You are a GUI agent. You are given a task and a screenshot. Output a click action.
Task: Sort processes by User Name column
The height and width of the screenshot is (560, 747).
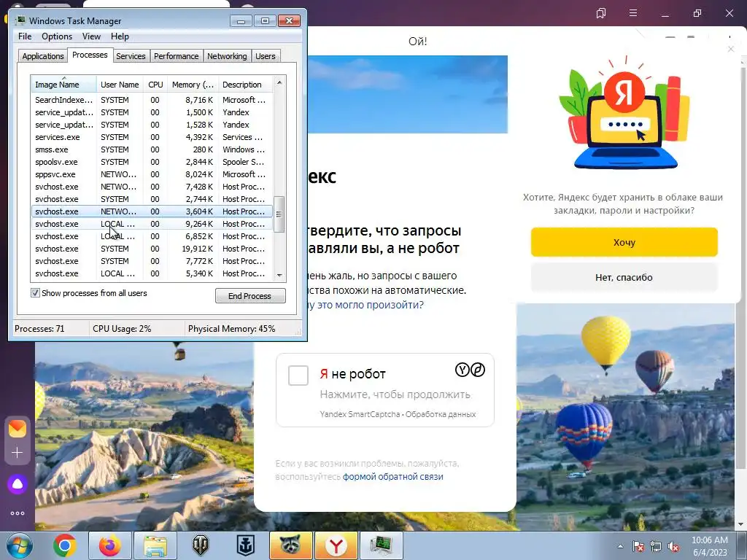[x=120, y=85]
